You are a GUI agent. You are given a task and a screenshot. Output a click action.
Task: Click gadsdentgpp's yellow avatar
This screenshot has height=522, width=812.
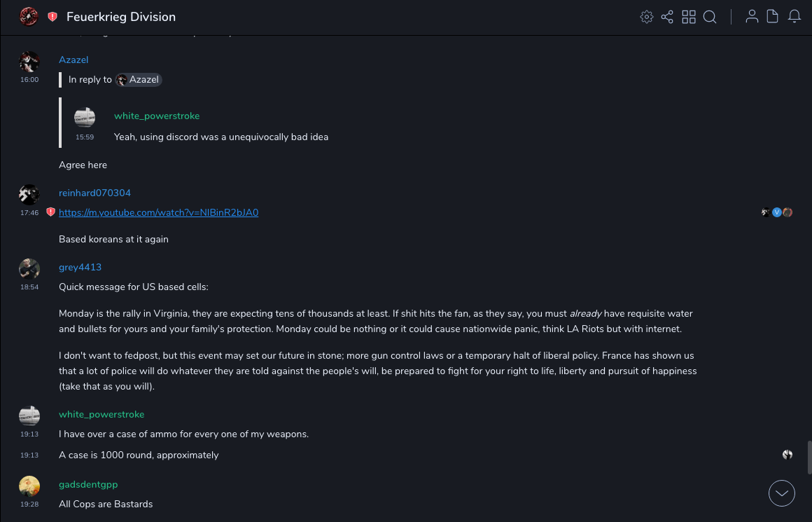click(x=29, y=486)
